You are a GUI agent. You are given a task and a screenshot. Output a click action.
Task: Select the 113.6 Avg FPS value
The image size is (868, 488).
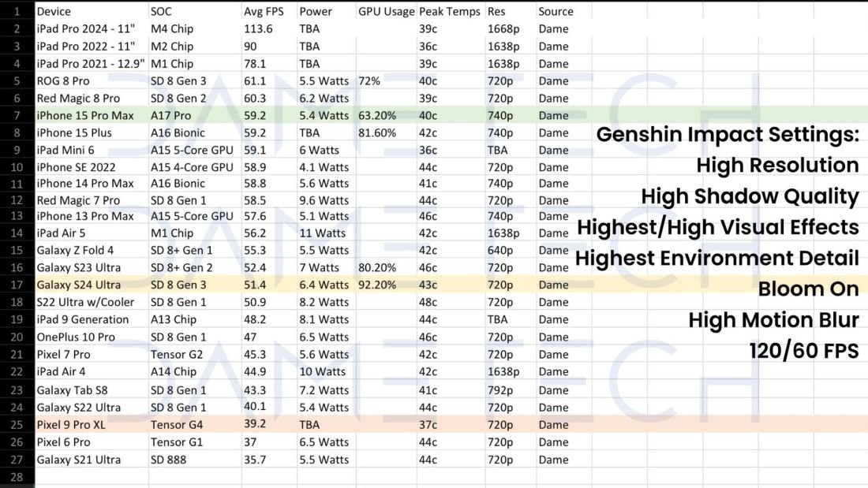point(269,28)
